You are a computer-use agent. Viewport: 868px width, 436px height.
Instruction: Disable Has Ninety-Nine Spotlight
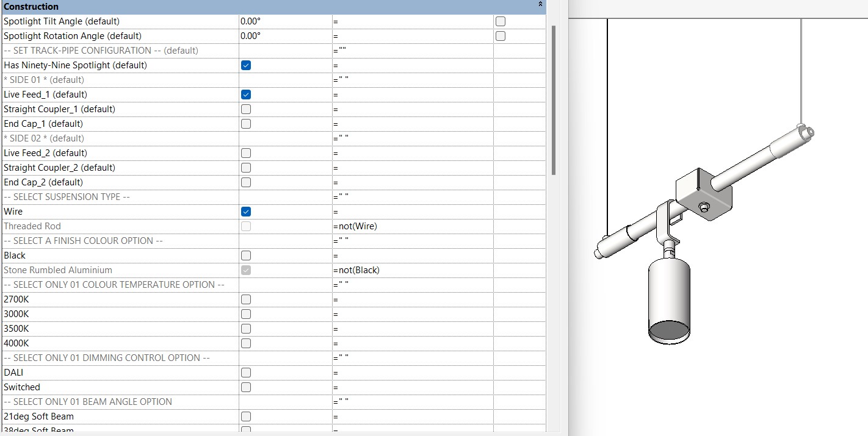click(x=245, y=65)
